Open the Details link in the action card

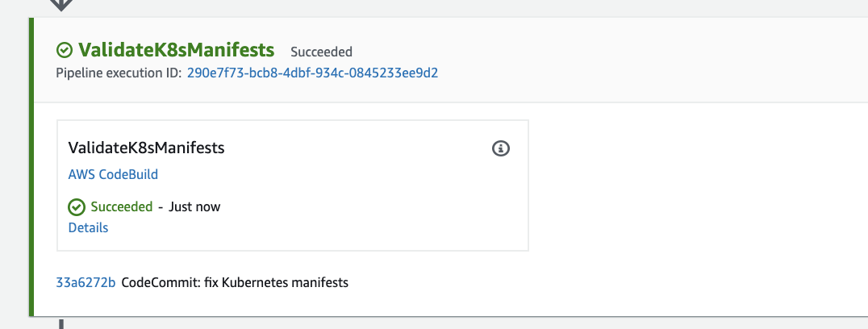pyautogui.click(x=88, y=228)
